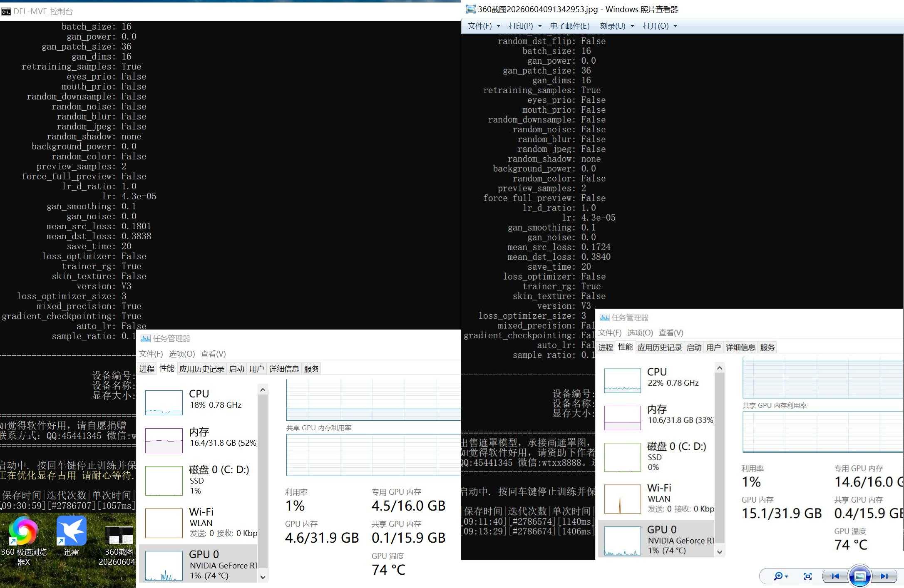Click the fit-to-window icon in photo viewer
904x588 pixels.
click(x=807, y=576)
